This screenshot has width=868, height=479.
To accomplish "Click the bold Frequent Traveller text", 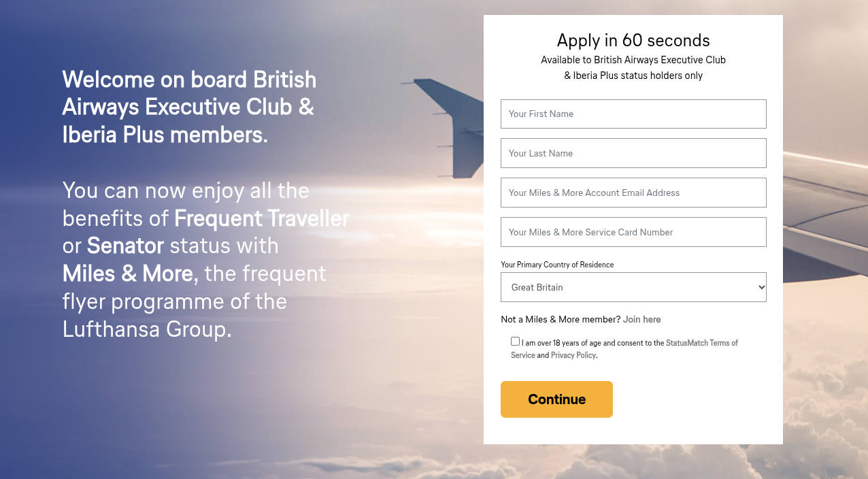I will (261, 218).
